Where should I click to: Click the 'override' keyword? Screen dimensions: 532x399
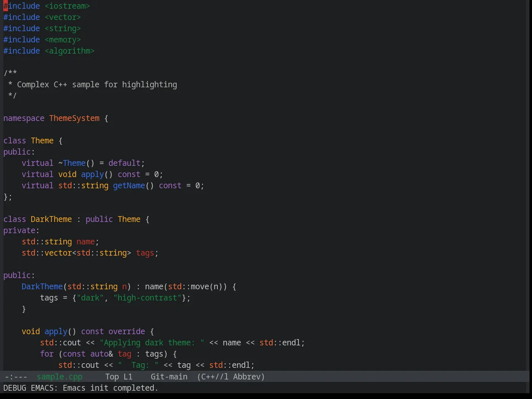coord(127,331)
